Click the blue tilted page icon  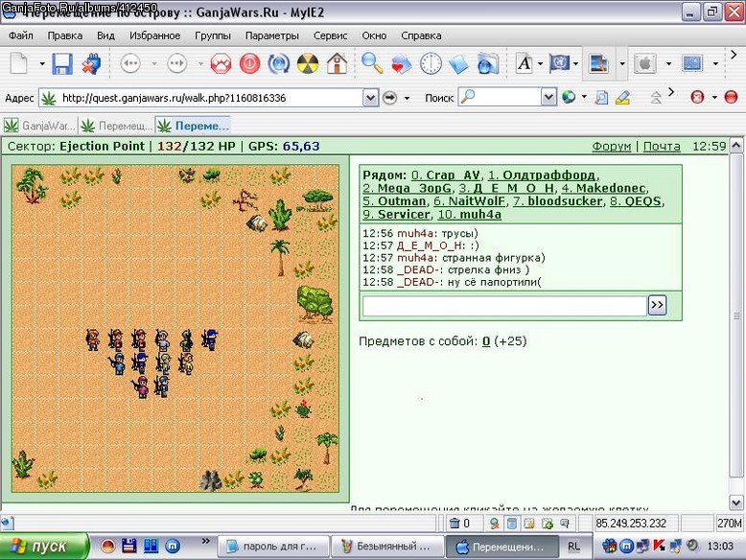(458, 63)
